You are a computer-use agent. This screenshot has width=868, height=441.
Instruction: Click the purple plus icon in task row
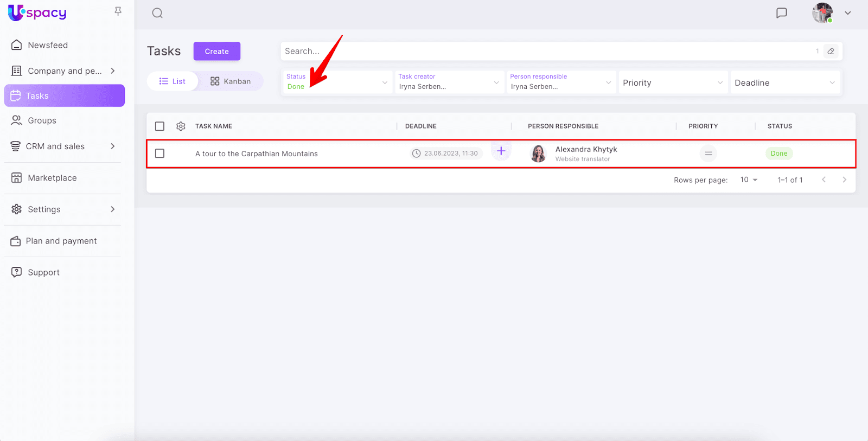click(501, 151)
